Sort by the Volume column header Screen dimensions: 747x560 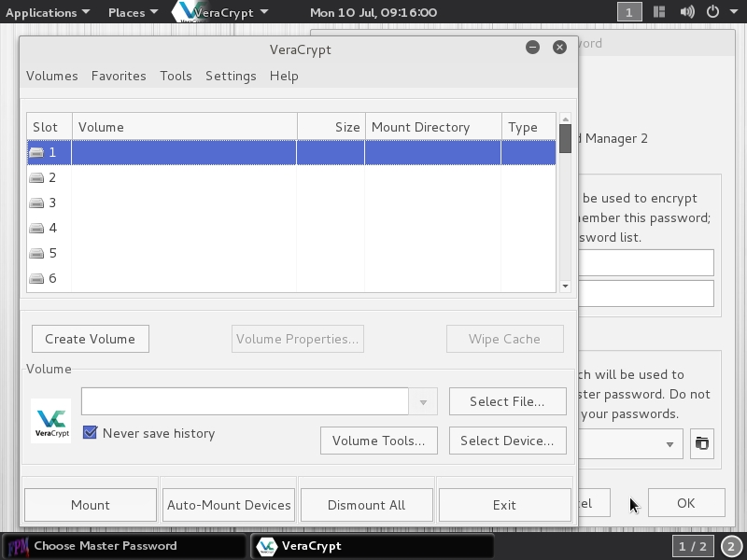point(185,127)
